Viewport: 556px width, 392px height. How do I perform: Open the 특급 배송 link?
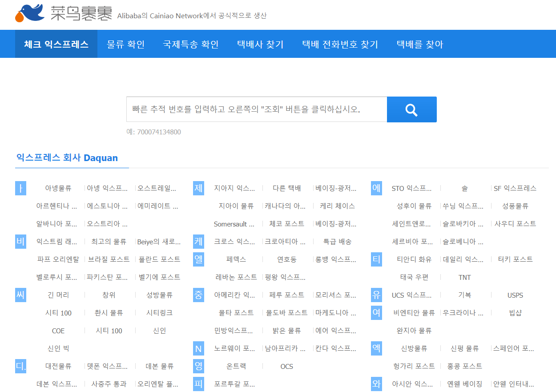(337, 242)
